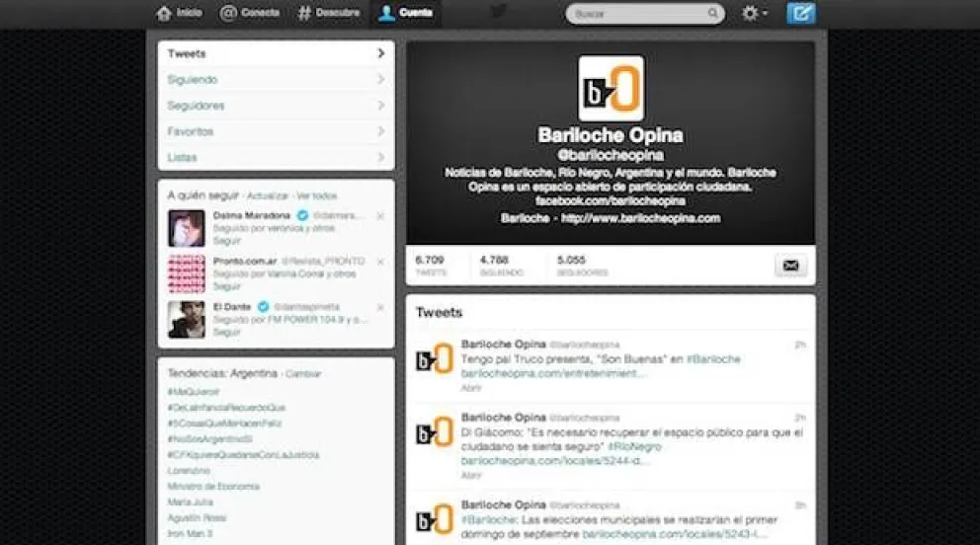Open Listas in sidebar
Viewport: 980px width, 545px height.
(x=276, y=157)
